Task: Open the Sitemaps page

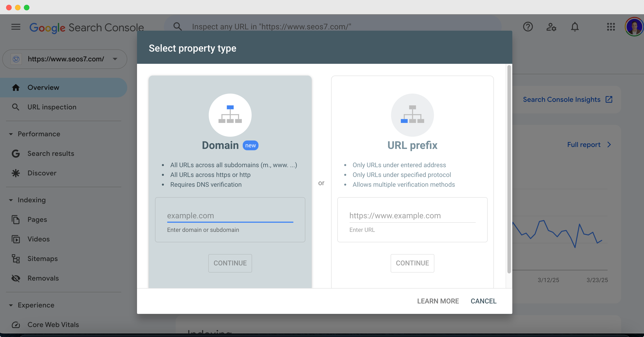Action: tap(64, 259)
